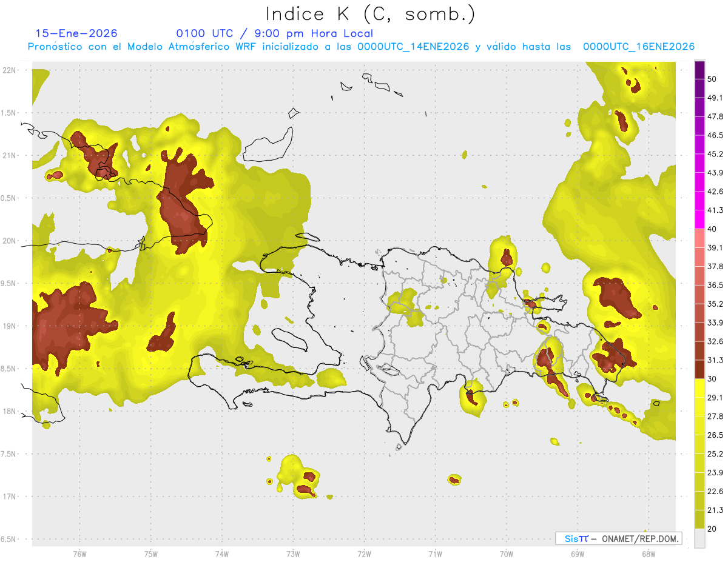Click the colorbar value "35.2"

click(x=715, y=304)
